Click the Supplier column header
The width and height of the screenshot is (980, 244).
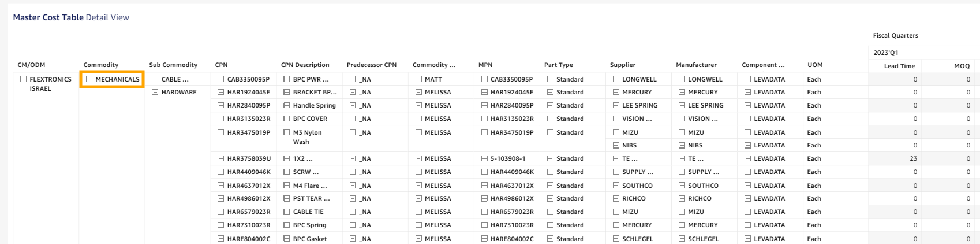622,65
